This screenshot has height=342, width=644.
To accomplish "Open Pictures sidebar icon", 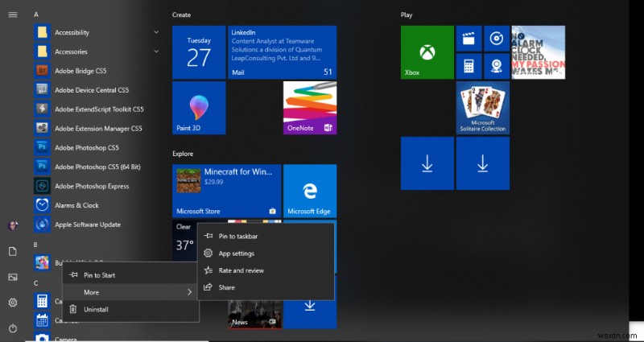I will tap(13, 277).
